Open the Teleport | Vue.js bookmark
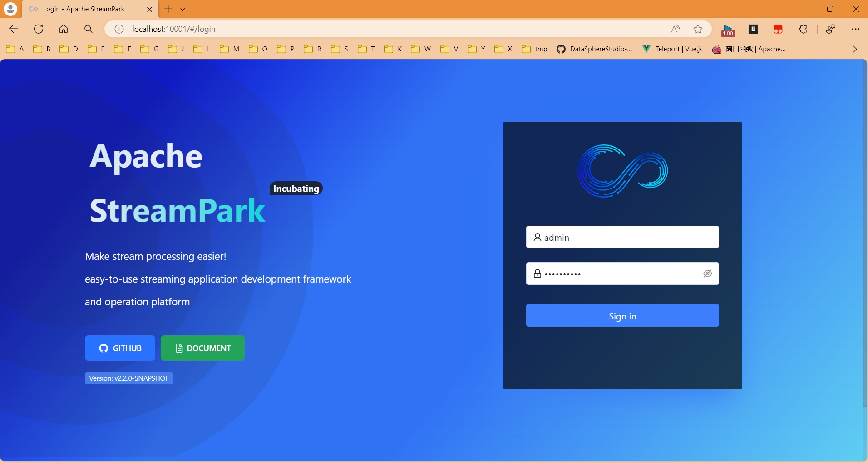Image resolution: width=868 pixels, height=463 pixels. pyautogui.click(x=672, y=49)
